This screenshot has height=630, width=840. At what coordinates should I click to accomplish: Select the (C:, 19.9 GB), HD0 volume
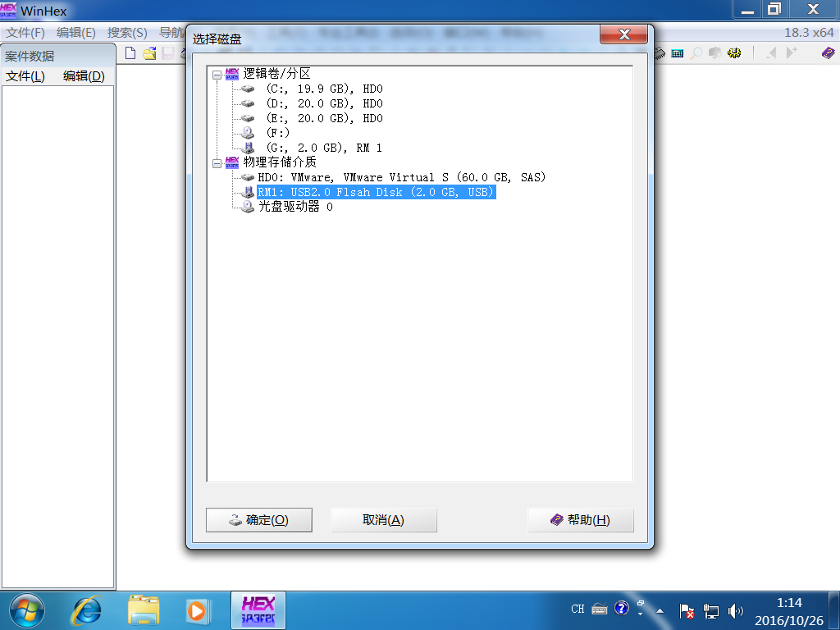tap(324, 89)
